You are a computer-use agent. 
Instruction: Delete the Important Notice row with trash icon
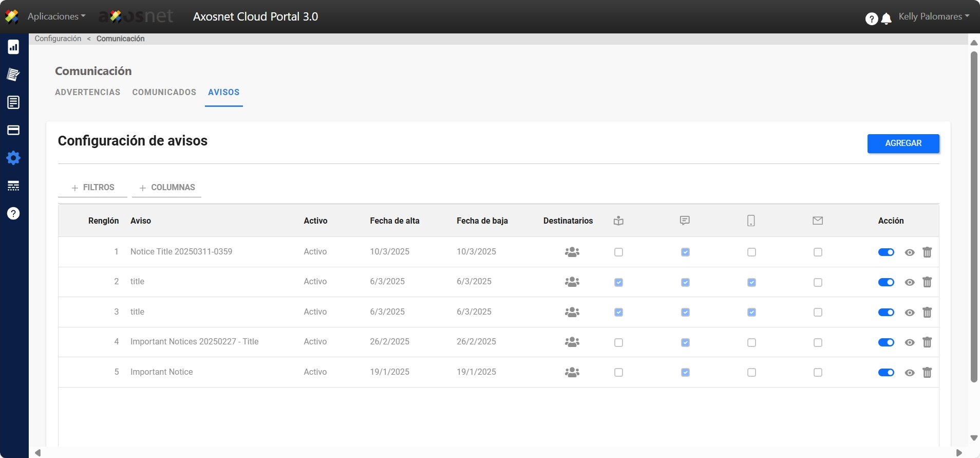pyautogui.click(x=927, y=373)
